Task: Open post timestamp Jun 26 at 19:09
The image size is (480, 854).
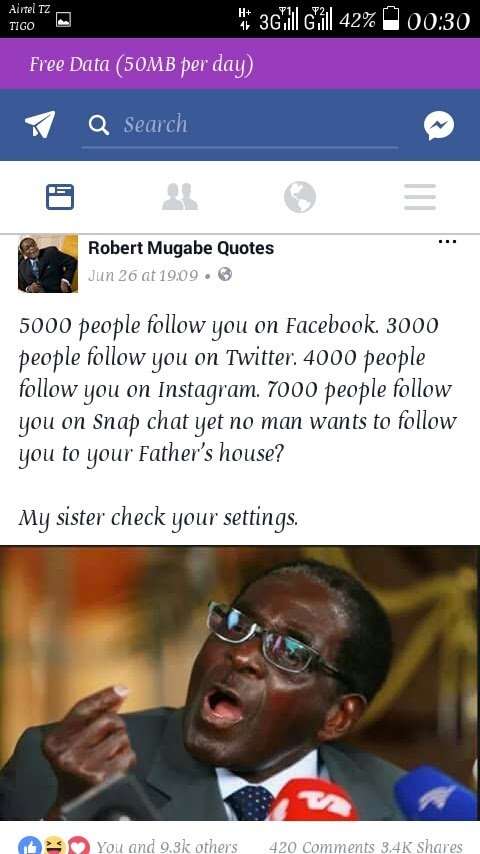Action: point(143,275)
